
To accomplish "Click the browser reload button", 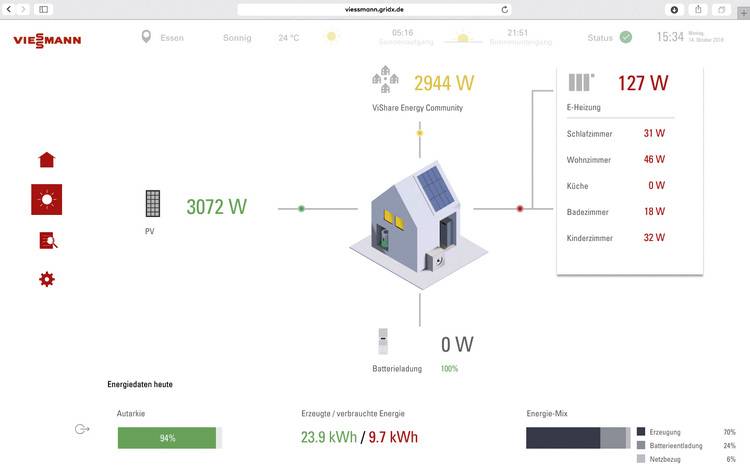I will [504, 9].
